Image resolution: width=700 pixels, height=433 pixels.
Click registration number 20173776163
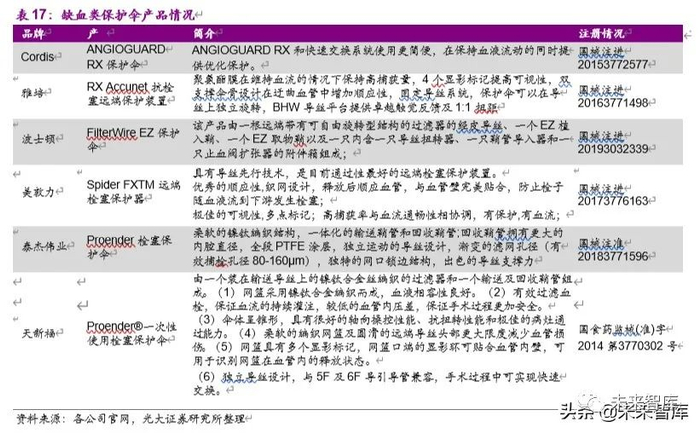[x=612, y=201]
